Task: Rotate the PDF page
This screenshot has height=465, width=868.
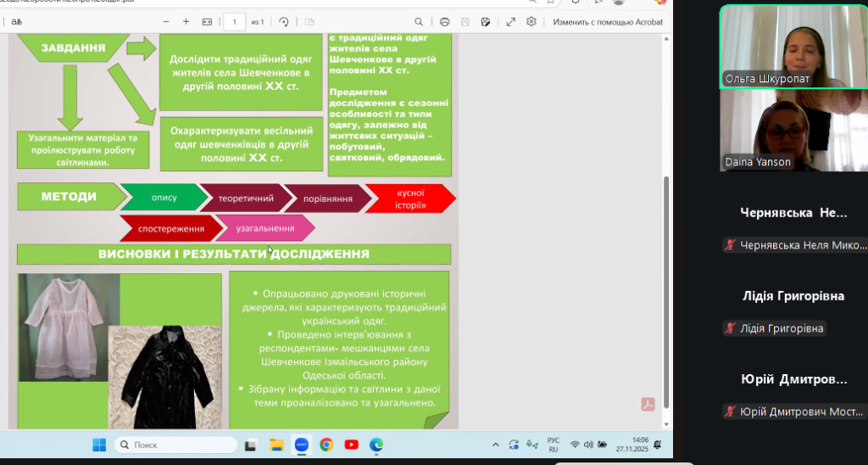Action: (284, 22)
